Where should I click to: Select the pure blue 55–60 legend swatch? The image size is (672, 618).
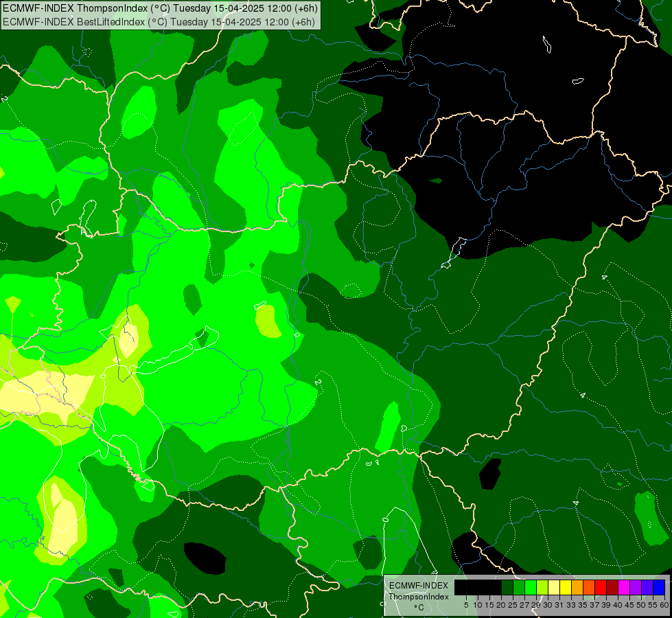659,587
